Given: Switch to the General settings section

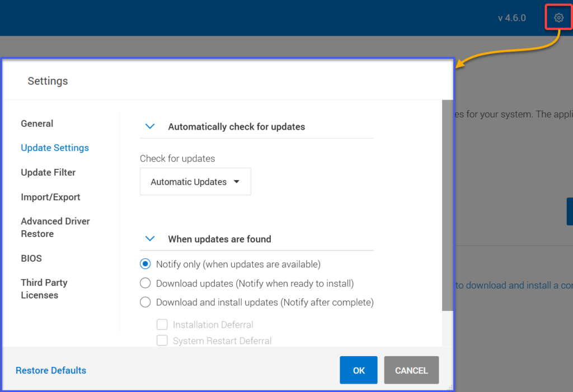Looking at the screenshot, I should pyautogui.click(x=37, y=124).
